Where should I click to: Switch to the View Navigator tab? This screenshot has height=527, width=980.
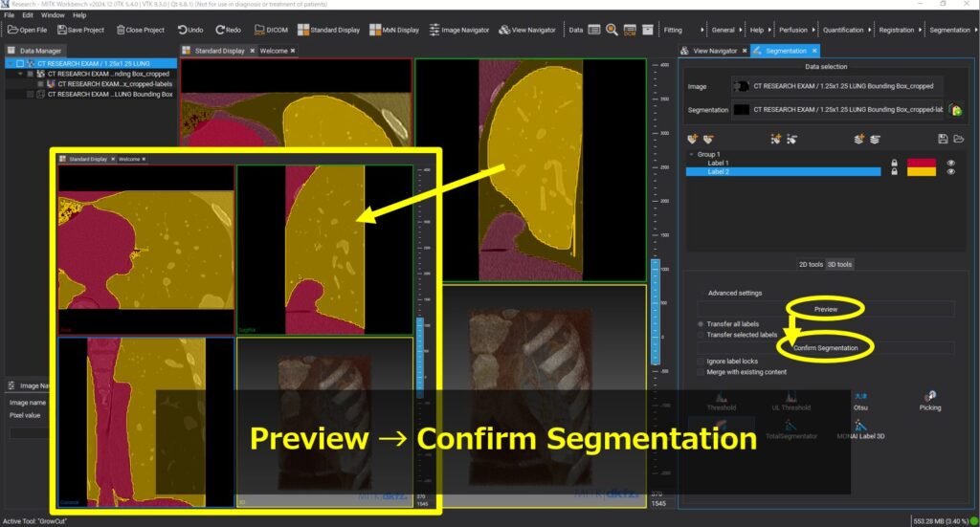tap(715, 51)
